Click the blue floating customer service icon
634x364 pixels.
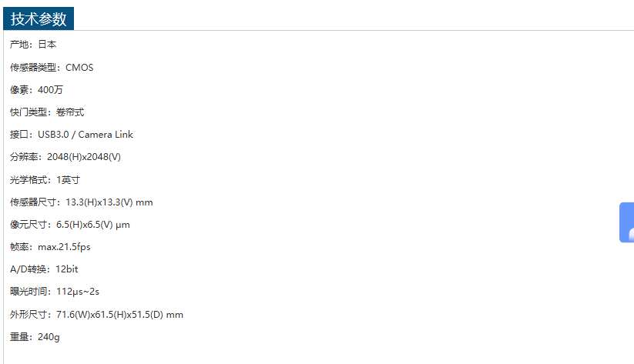click(627, 222)
